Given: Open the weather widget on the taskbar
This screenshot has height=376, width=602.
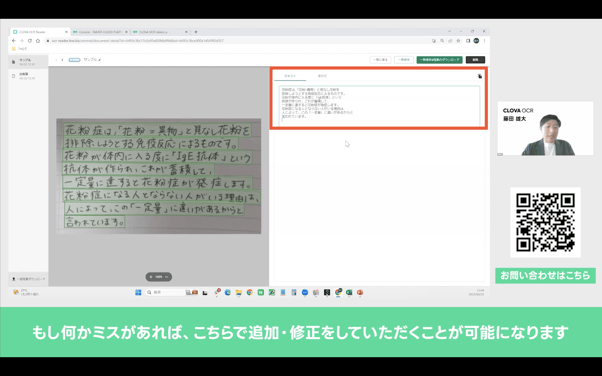Looking at the screenshot, I should pyautogui.click(x=25, y=292).
